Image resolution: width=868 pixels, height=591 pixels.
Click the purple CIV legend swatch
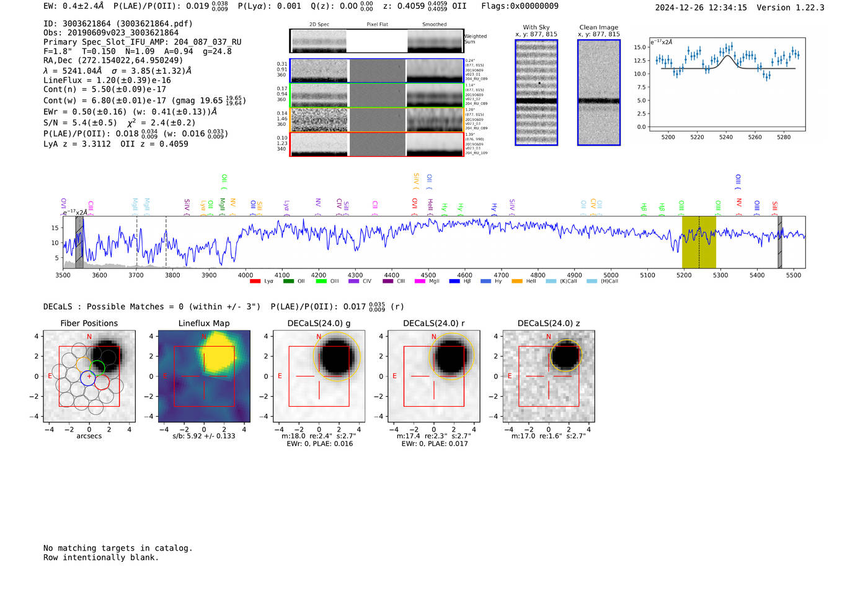click(353, 282)
